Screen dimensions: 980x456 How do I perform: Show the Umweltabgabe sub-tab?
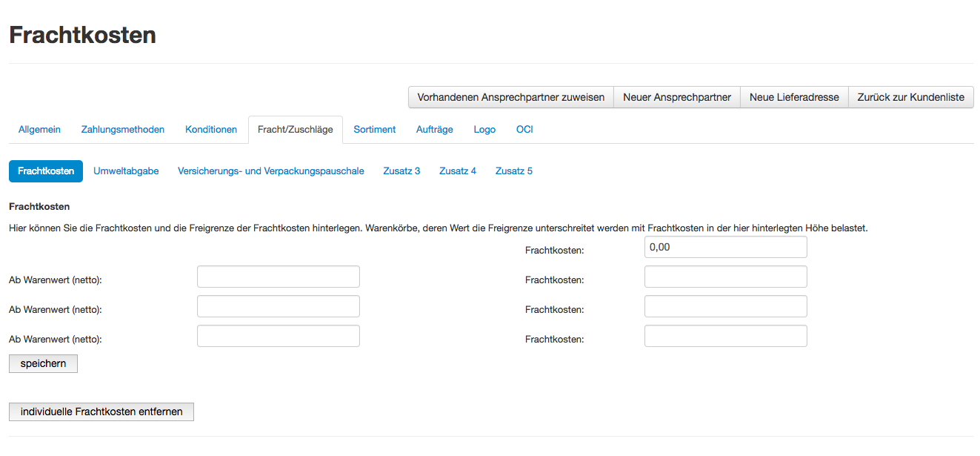coord(126,171)
